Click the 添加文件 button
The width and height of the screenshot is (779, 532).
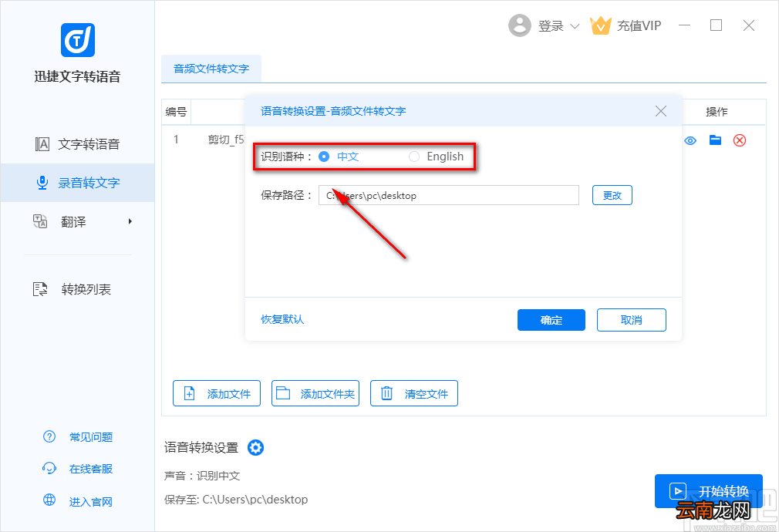click(217, 393)
